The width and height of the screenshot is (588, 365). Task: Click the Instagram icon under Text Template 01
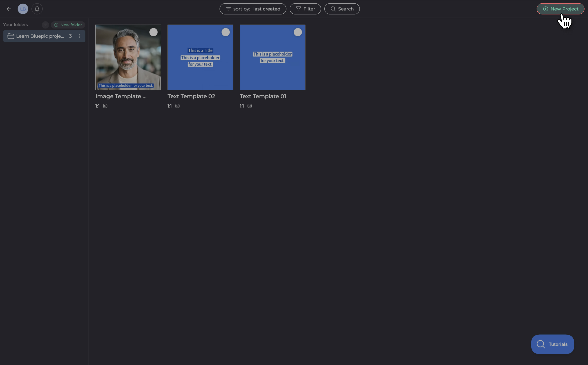(250, 106)
